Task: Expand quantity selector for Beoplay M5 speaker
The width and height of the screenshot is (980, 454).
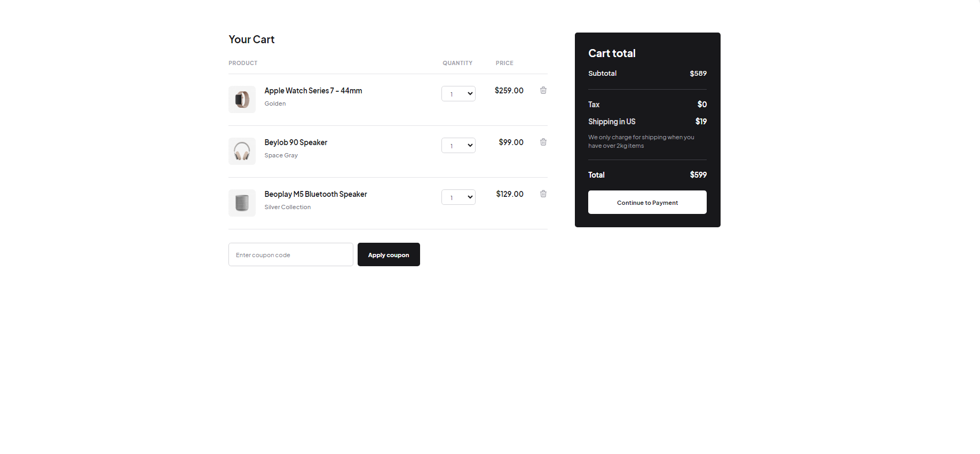Action: click(x=458, y=197)
